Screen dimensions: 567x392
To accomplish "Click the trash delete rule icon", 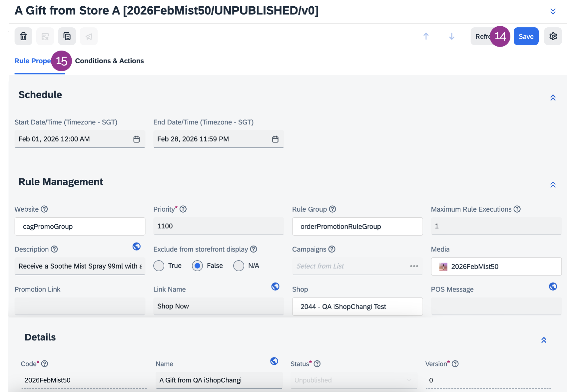I will [x=23, y=36].
